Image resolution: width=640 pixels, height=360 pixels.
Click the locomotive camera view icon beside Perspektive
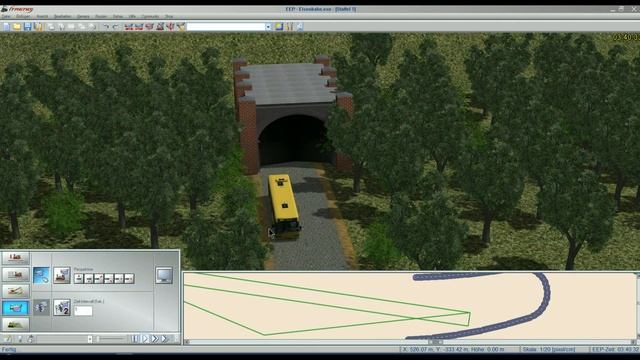62,275
